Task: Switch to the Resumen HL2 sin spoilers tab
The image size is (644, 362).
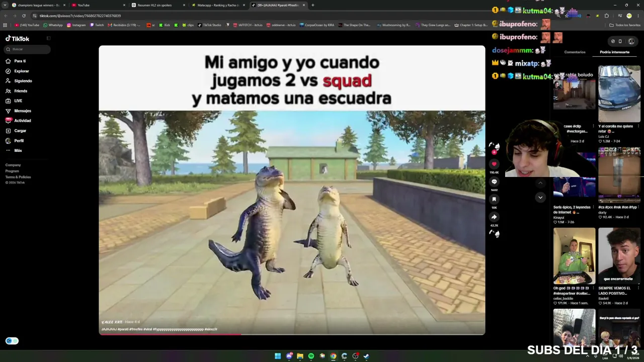Action: coord(158,5)
